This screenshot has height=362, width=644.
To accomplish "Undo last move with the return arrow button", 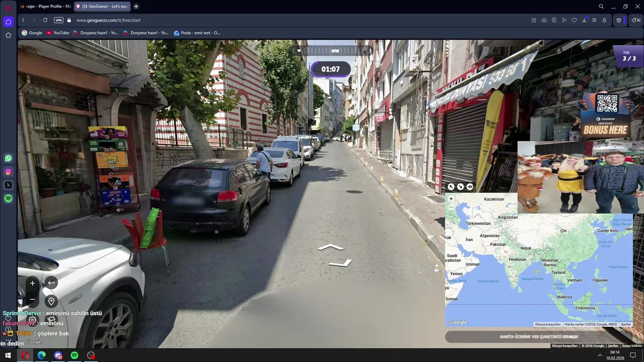I will (x=51, y=283).
